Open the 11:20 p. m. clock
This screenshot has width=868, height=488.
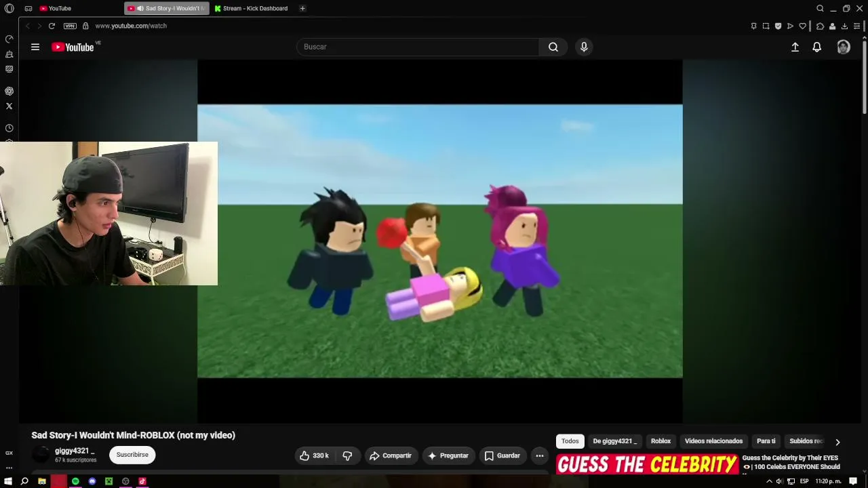pos(828,481)
